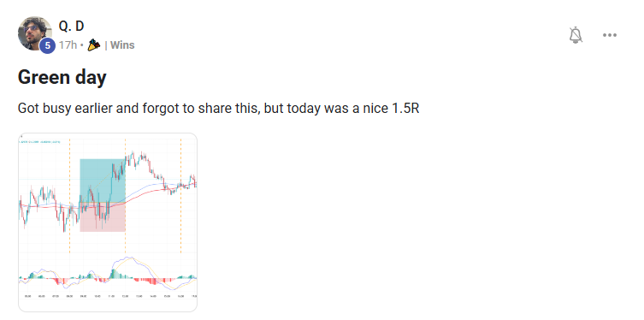Screen dimensions: 644x320
Task: Click the party popper emoji icon
Action: tap(93, 44)
